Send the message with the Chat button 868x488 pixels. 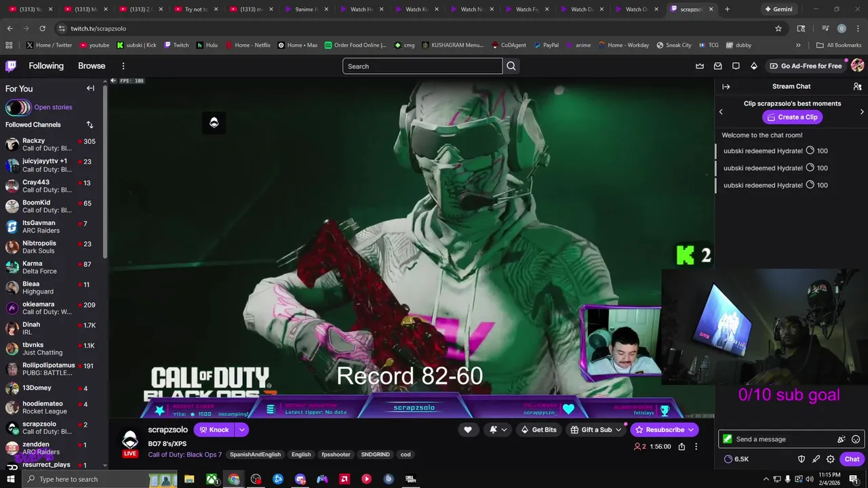(852, 459)
